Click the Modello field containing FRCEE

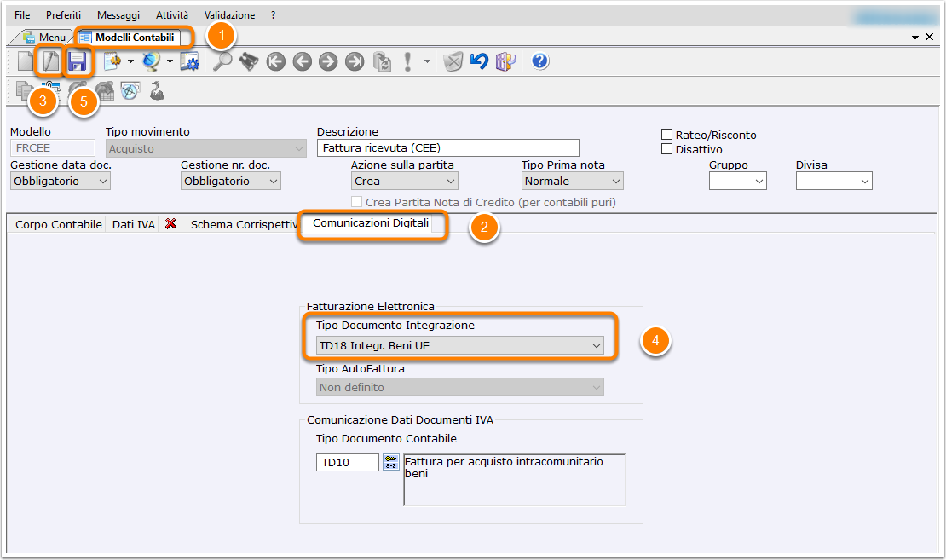coord(53,147)
